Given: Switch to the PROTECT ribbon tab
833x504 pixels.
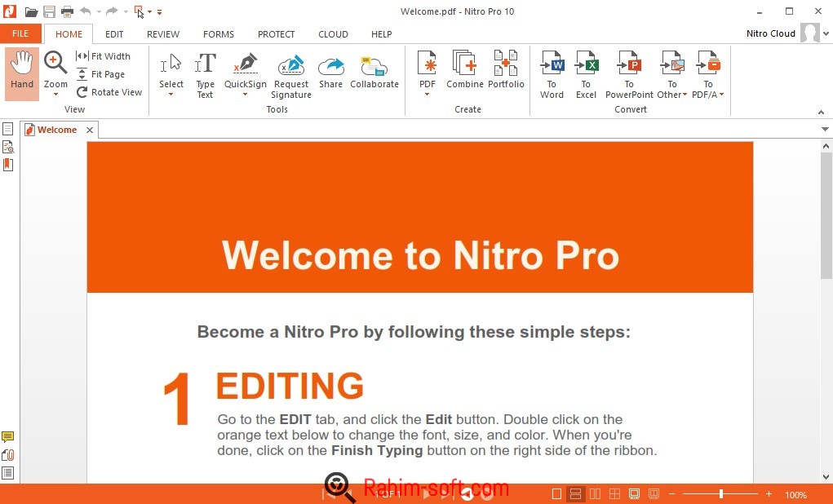Looking at the screenshot, I should click(277, 34).
